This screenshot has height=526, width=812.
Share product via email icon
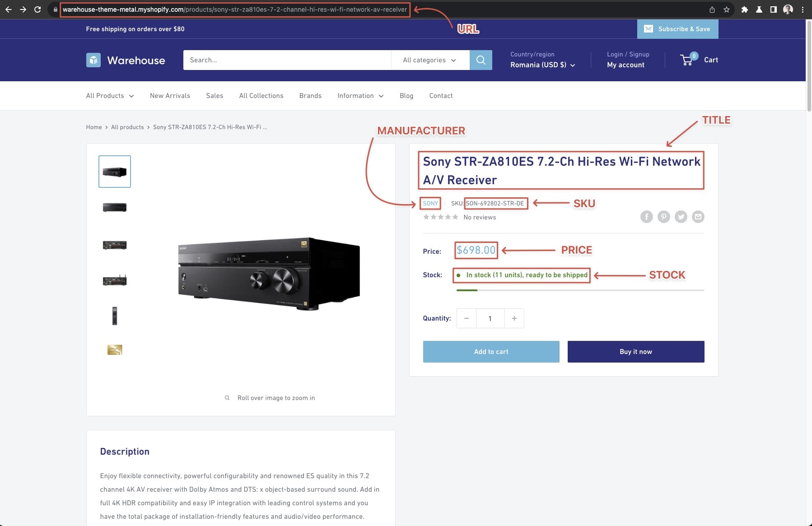[698, 217]
